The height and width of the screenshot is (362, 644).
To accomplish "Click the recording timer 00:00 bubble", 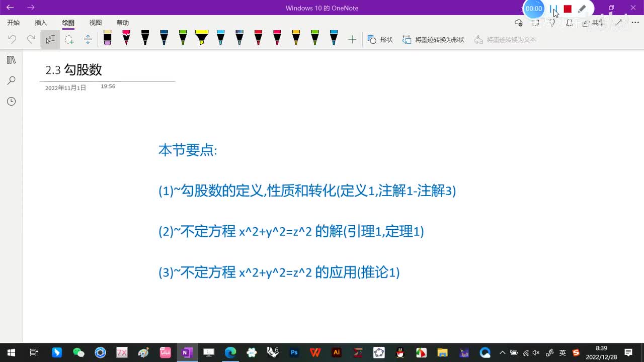I will [534, 9].
